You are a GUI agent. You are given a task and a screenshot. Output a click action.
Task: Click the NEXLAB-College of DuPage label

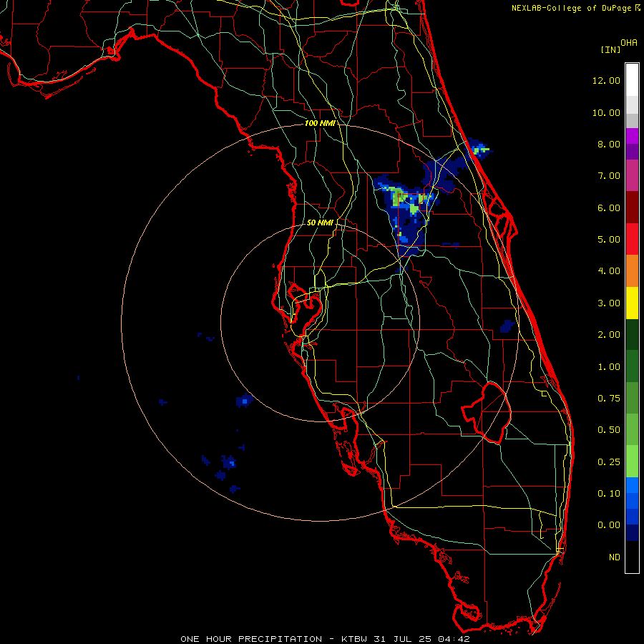[x=572, y=8]
